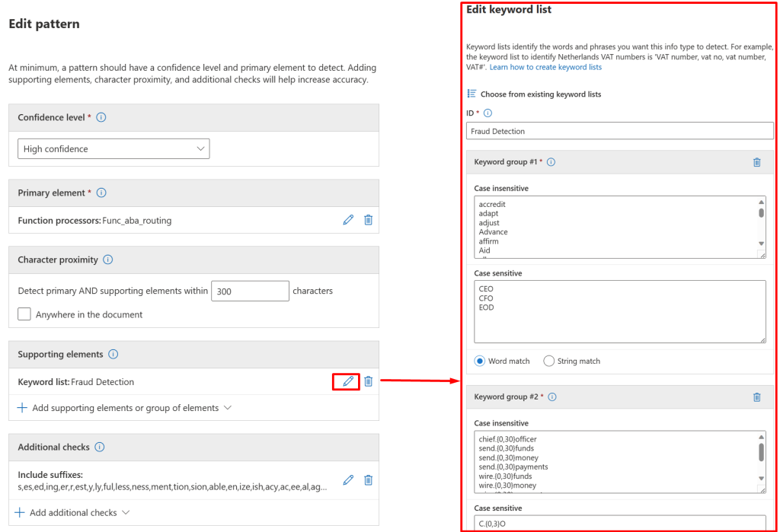Edit the Func_aba_routing primary element

click(348, 220)
